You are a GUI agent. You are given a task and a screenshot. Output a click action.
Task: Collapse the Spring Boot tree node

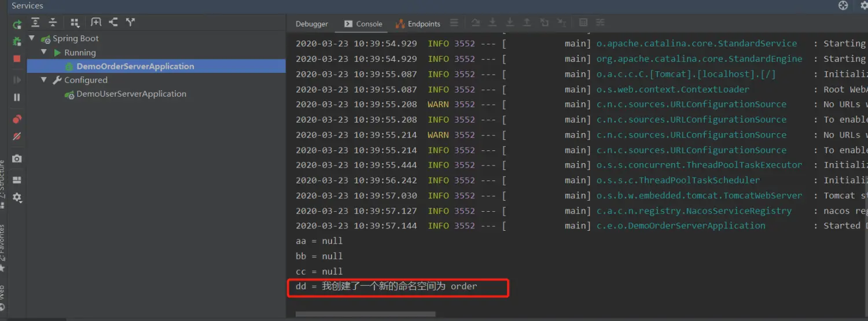coord(32,38)
